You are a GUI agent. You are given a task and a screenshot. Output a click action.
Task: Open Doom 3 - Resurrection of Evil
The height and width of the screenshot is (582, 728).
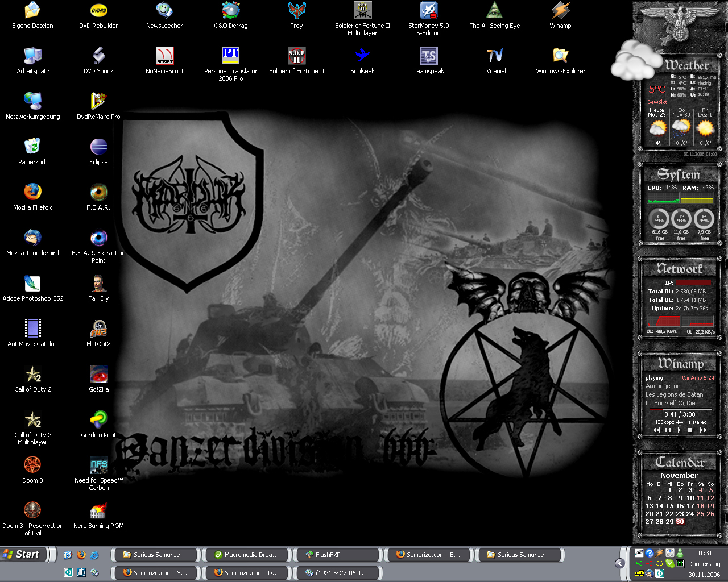click(32, 519)
